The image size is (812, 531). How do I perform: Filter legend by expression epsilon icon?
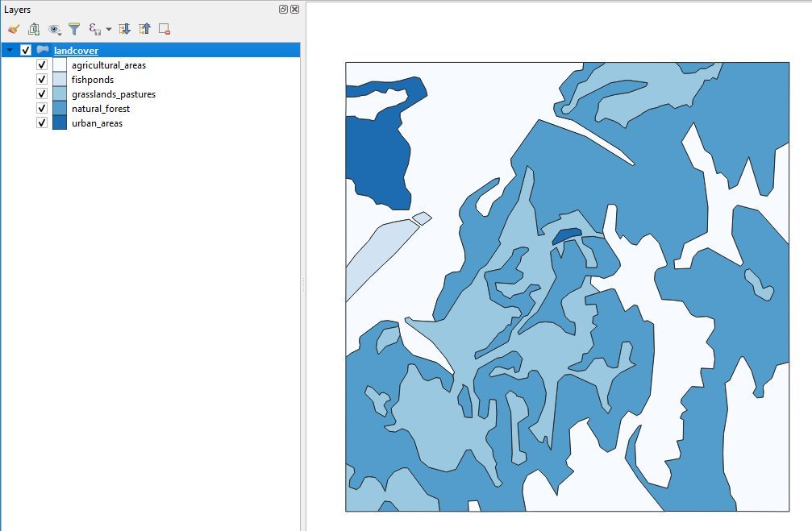(94, 29)
